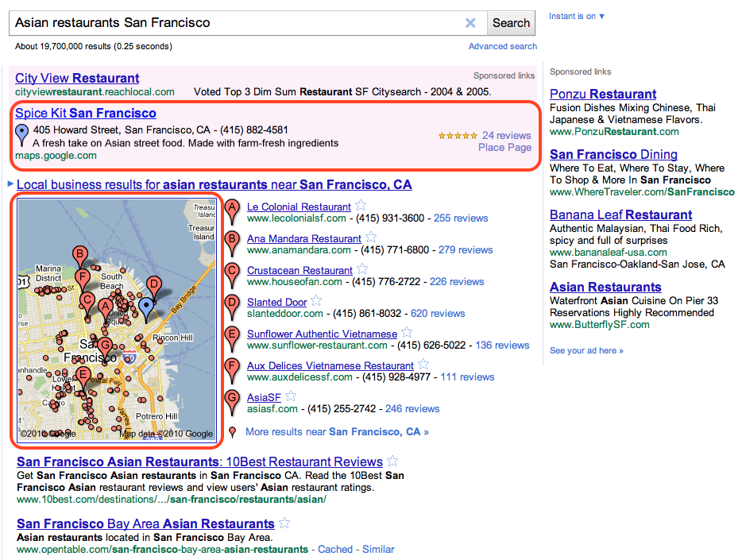Open AsiaSF listing
The image size is (742, 560).
pos(264,397)
